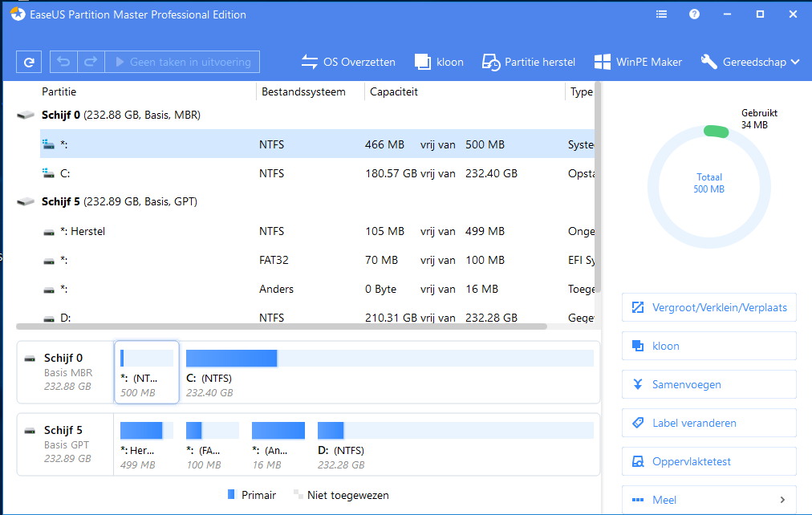Click Geen taken in uitvoering button
Screen dimensions: 812x515
182,62
